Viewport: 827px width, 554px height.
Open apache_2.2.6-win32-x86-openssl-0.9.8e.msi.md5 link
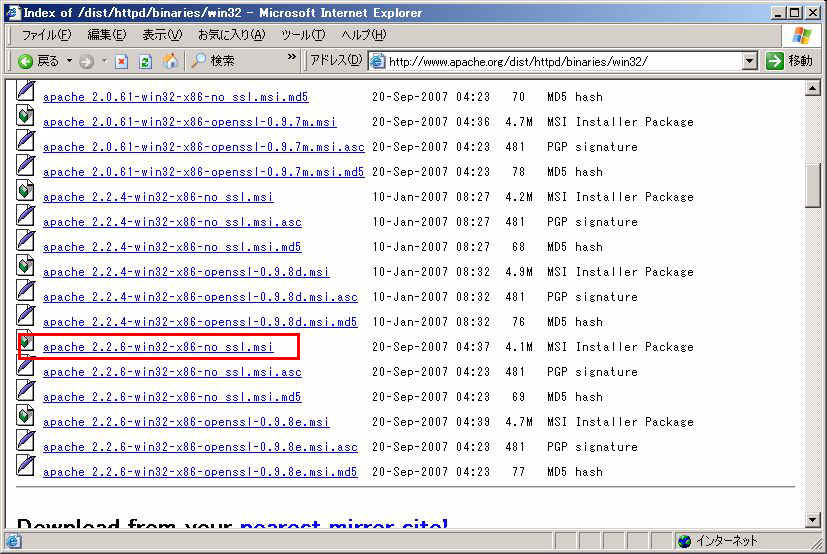tap(200, 472)
